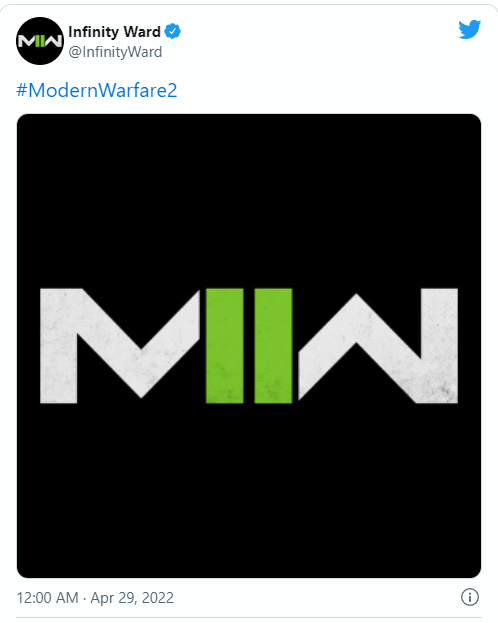The height and width of the screenshot is (623, 498).
Task: Click the right green bar in the logo
Action: (273, 345)
